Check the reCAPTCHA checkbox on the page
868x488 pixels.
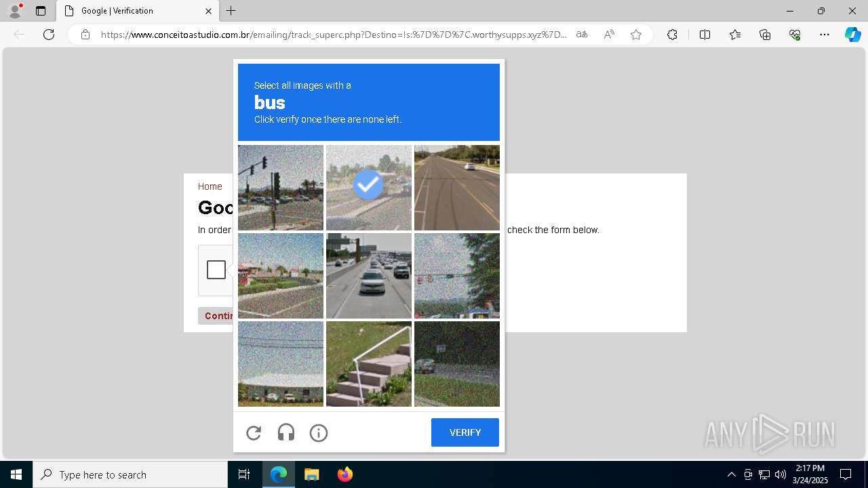click(x=216, y=270)
